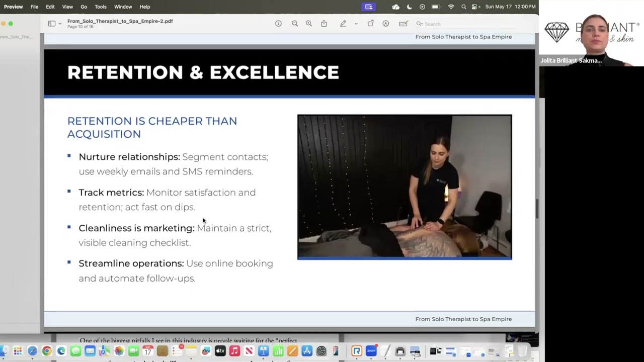This screenshot has width=644, height=362.
Task: Open the File menu
Action: point(34,7)
